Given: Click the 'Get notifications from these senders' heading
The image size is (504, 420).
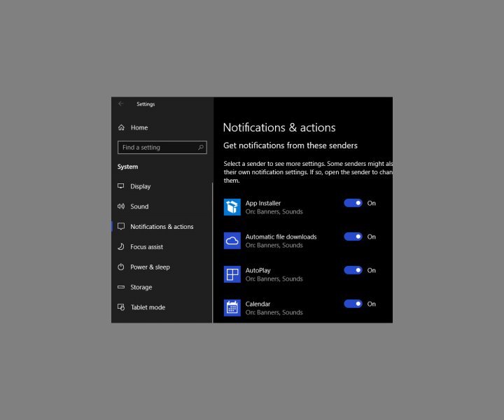Looking at the screenshot, I should pyautogui.click(x=290, y=146).
